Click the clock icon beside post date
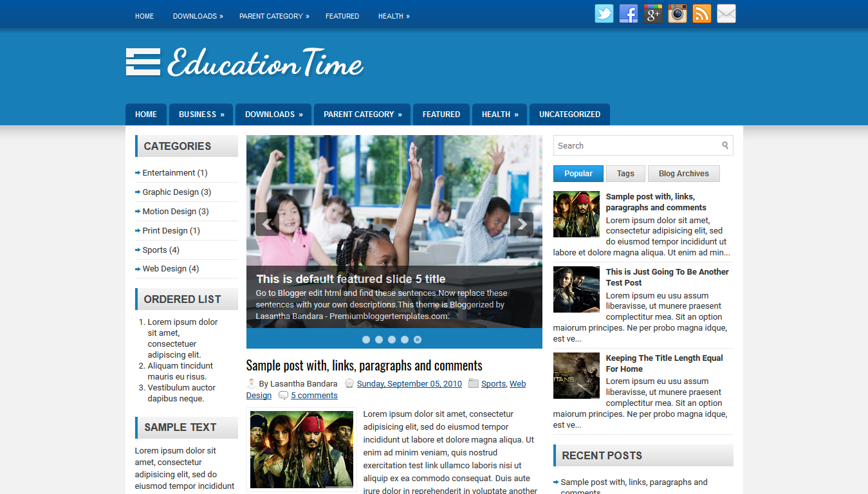 pyautogui.click(x=349, y=383)
